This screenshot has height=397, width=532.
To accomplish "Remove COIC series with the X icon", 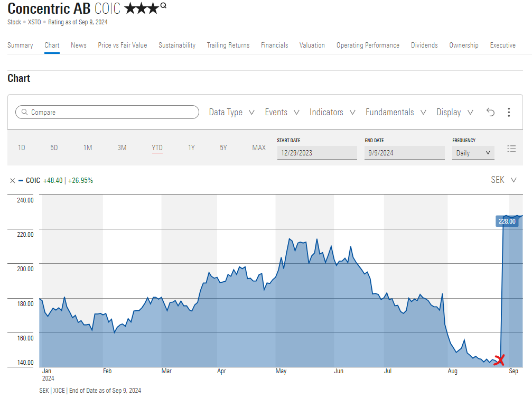I will point(13,181).
